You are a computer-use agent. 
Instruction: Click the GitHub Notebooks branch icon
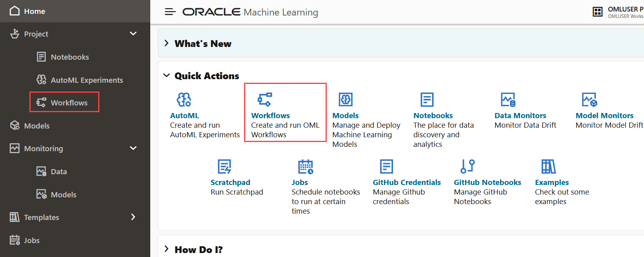[x=467, y=166]
